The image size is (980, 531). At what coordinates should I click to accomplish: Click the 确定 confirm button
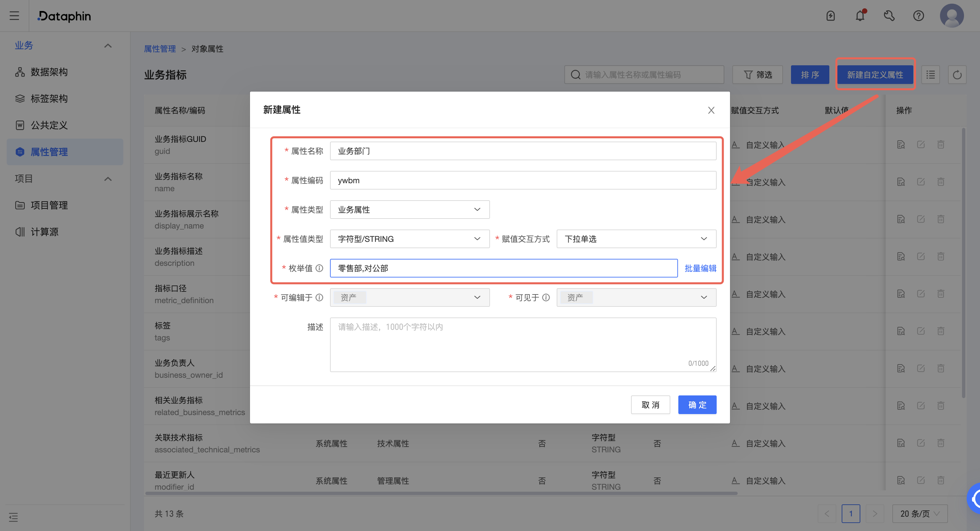[x=697, y=404]
